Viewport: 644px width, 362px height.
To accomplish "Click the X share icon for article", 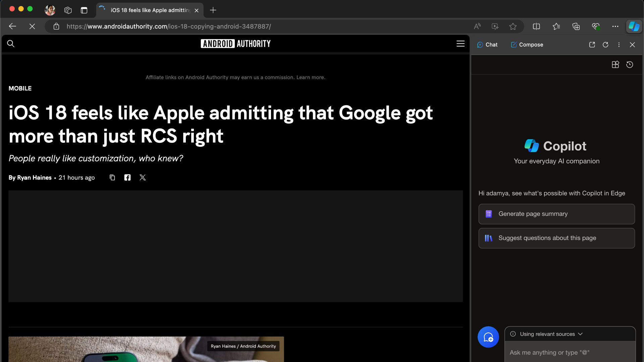I will pos(143,177).
